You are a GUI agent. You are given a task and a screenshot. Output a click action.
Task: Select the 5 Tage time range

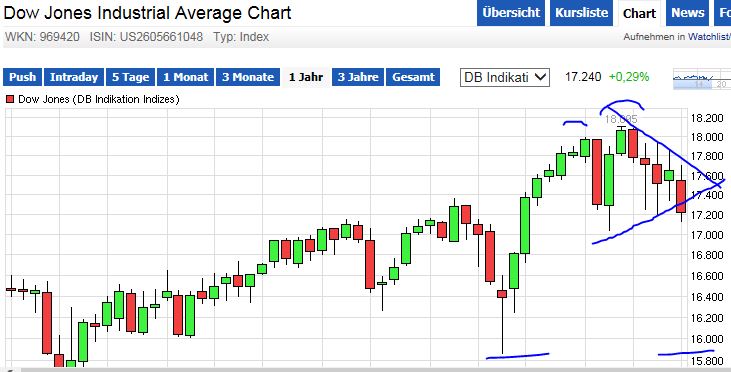[131, 77]
